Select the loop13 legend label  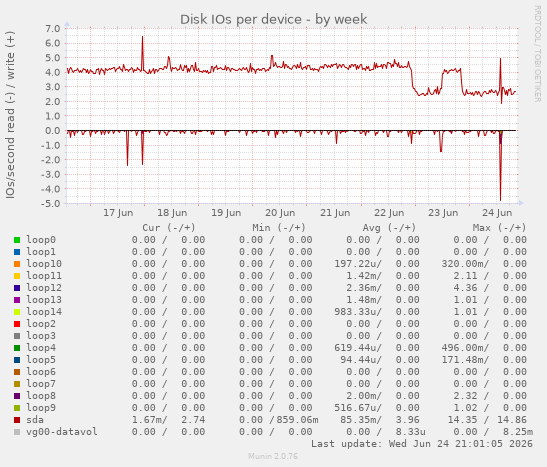pyautogui.click(x=44, y=300)
